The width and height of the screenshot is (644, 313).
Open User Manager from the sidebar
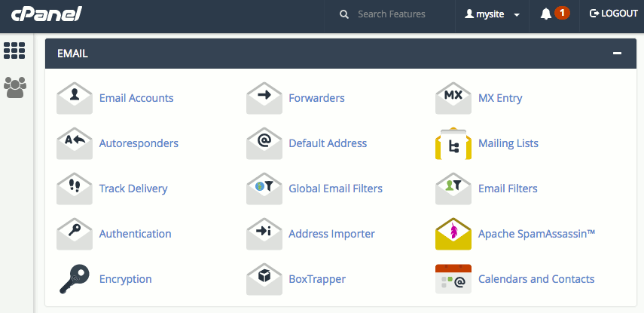pyautogui.click(x=15, y=87)
